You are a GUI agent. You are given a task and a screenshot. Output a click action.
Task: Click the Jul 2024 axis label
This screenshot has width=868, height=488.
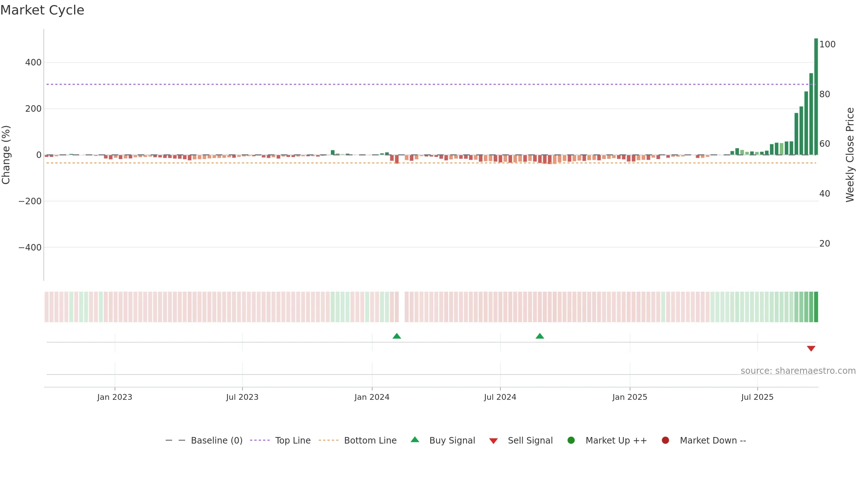(500, 397)
